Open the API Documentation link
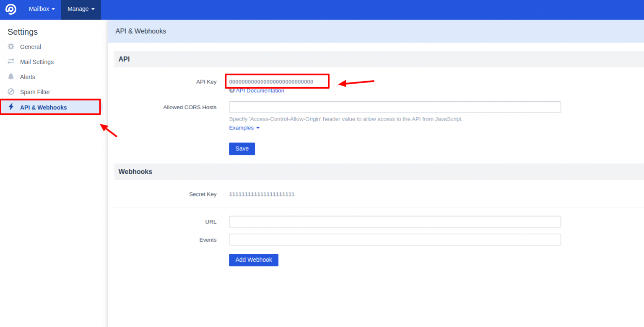Viewport: 644px width, 327px height. pos(260,90)
